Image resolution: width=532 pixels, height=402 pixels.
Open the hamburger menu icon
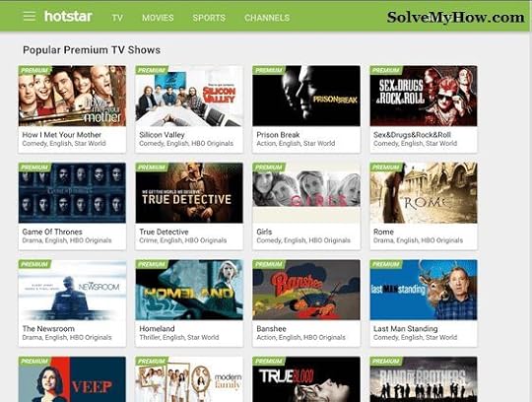[x=30, y=16]
